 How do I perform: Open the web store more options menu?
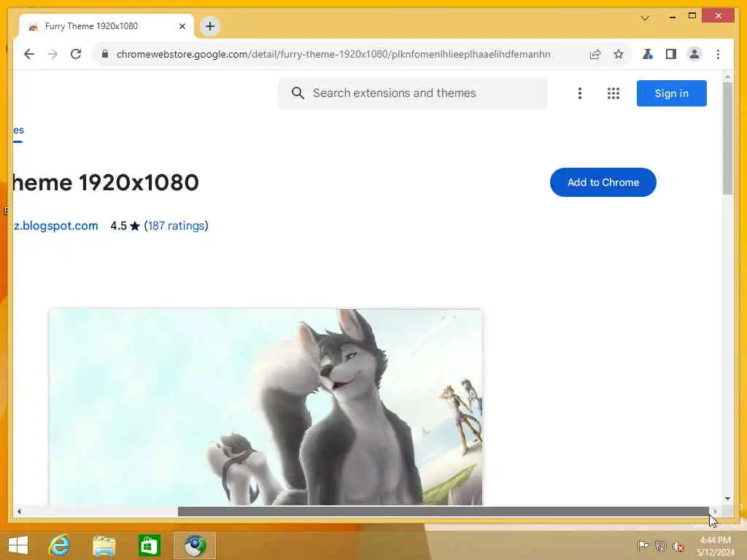pyautogui.click(x=580, y=93)
